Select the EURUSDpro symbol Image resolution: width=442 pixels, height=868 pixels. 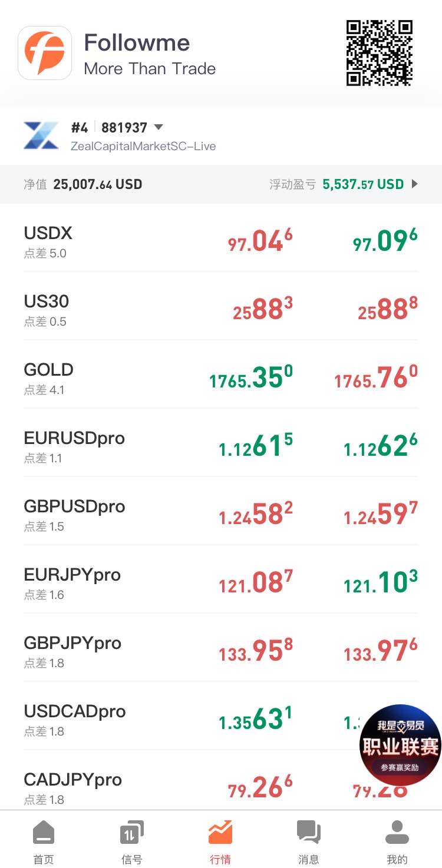pos(74,438)
